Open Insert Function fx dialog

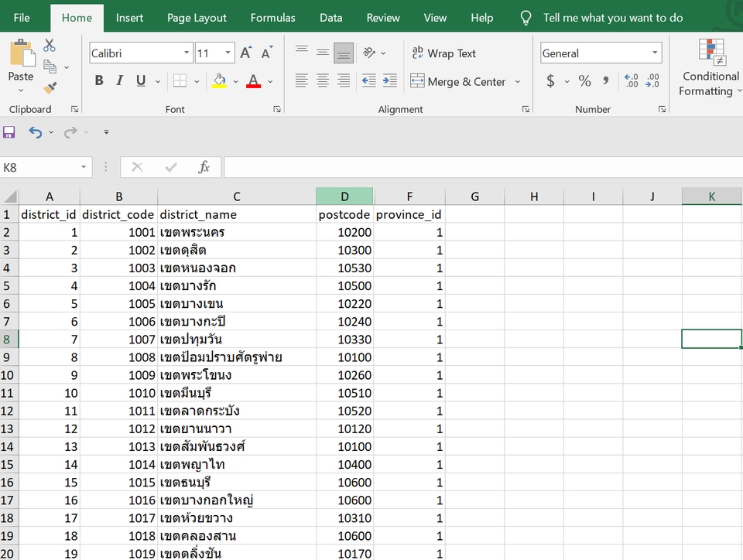coord(204,167)
